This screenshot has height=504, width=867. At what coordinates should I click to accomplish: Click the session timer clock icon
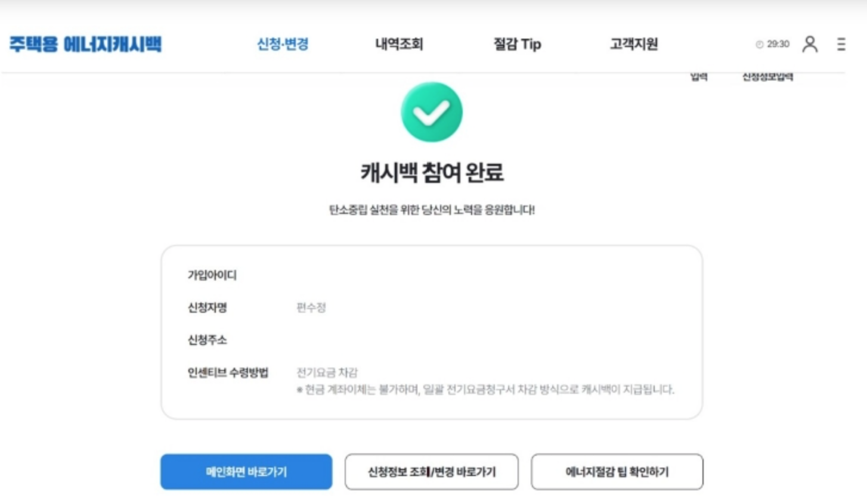pyautogui.click(x=759, y=44)
